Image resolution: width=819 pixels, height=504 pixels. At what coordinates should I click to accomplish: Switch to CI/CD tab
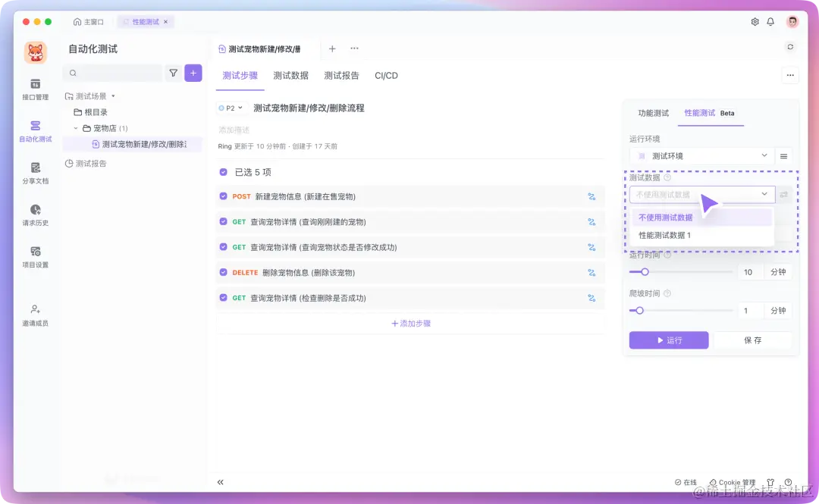click(x=386, y=76)
